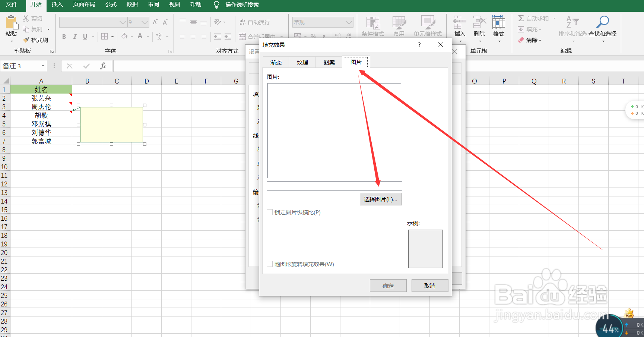The height and width of the screenshot is (337, 644).
Task: Click the Clear (清除) eraser icon
Action: (521, 40)
